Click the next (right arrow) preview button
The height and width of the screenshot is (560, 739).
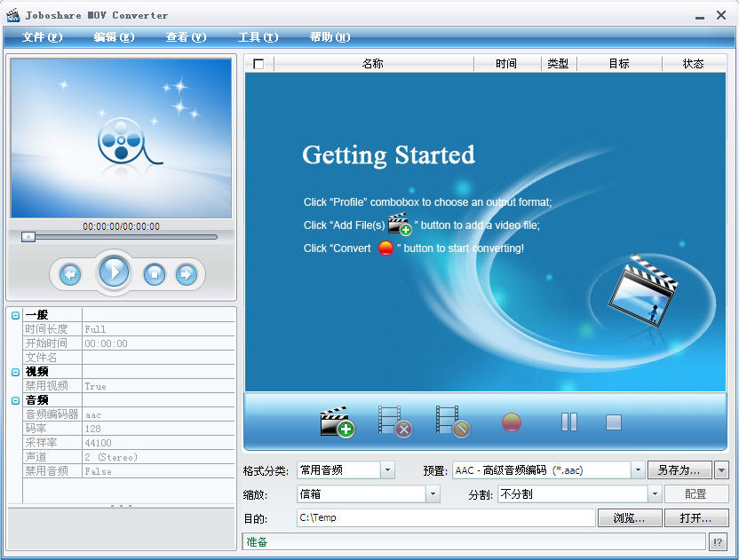[187, 274]
